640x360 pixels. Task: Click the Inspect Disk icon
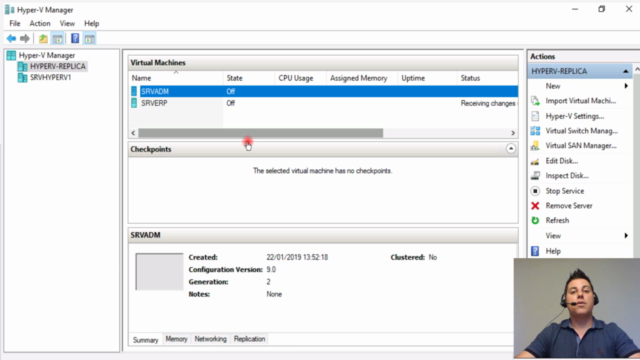tap(535, 176)
